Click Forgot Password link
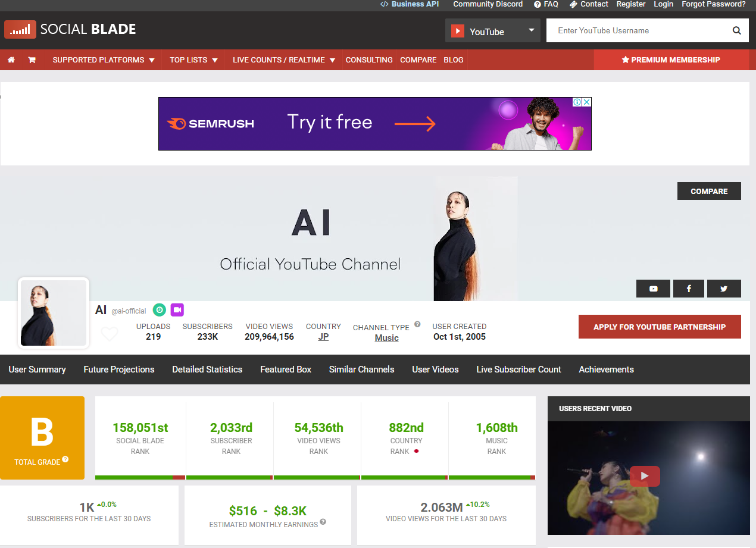 tap(714, 4)
